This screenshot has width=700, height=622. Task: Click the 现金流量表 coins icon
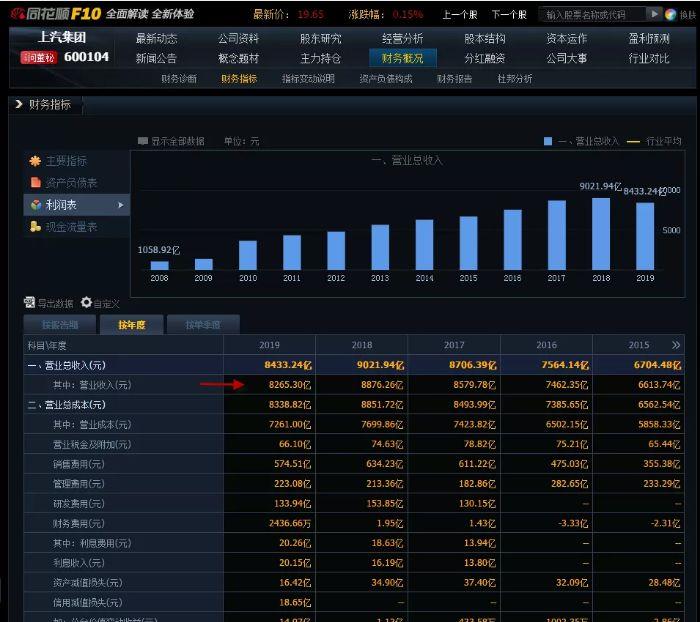pyautogui.click(x=36, y=227)
